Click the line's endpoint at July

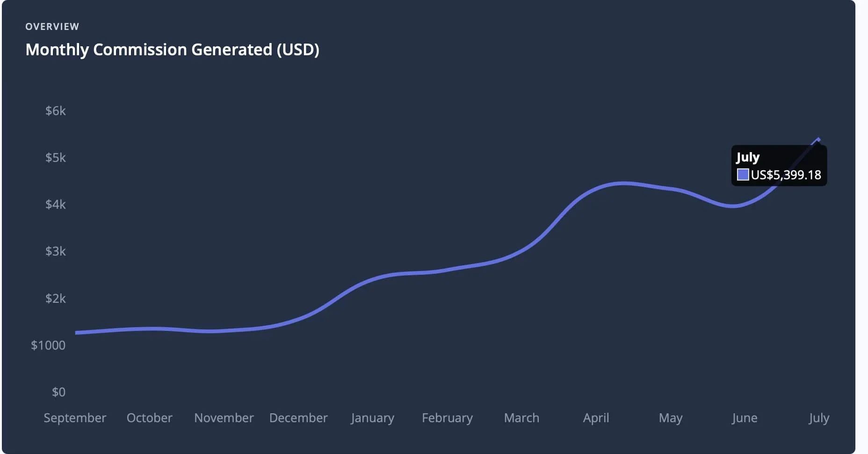tap(818, 139)
